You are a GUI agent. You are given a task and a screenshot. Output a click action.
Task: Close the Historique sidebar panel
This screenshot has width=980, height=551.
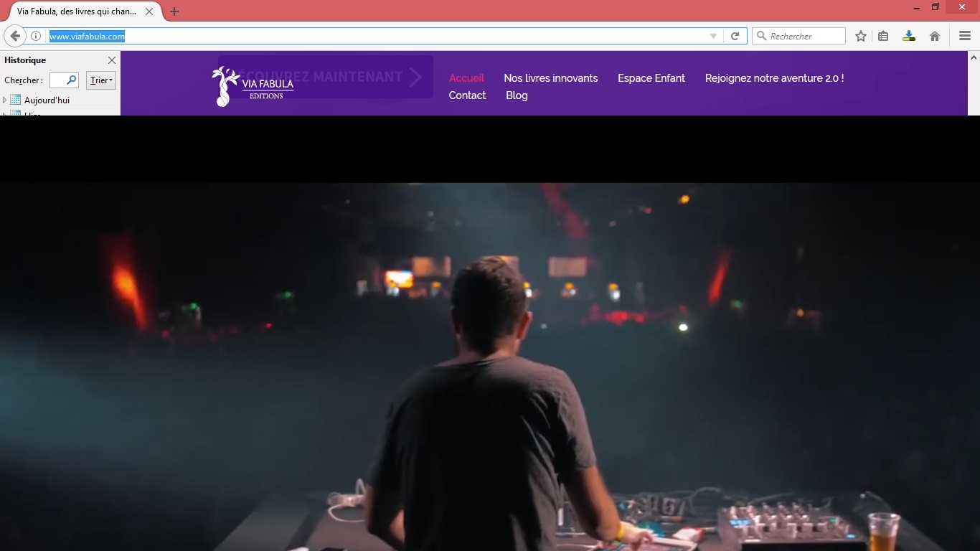[x=111, y=60]
